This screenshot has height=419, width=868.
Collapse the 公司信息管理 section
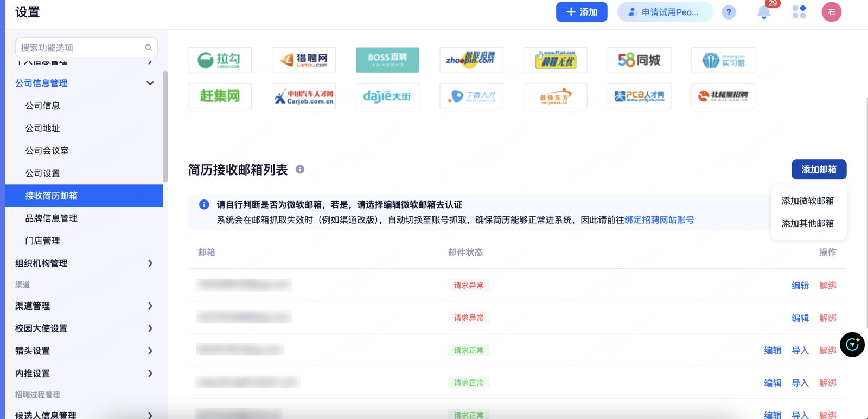(x=150, y=83)
